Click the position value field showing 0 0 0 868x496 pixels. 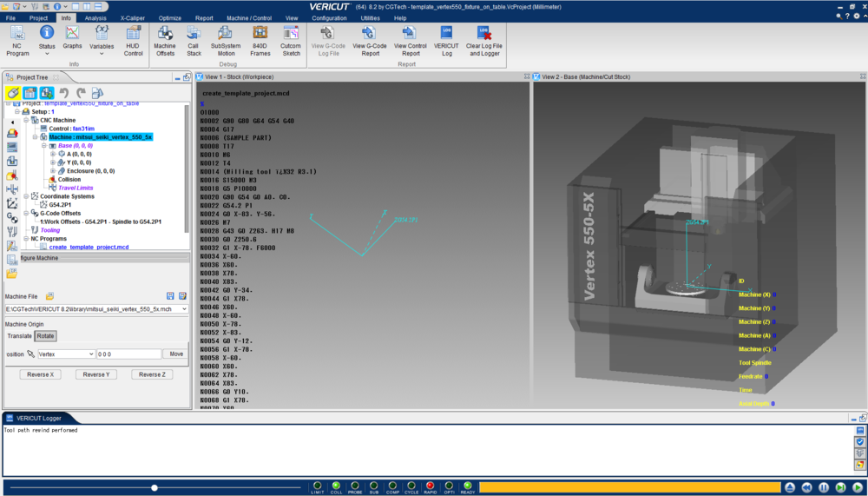click(129, 354)
